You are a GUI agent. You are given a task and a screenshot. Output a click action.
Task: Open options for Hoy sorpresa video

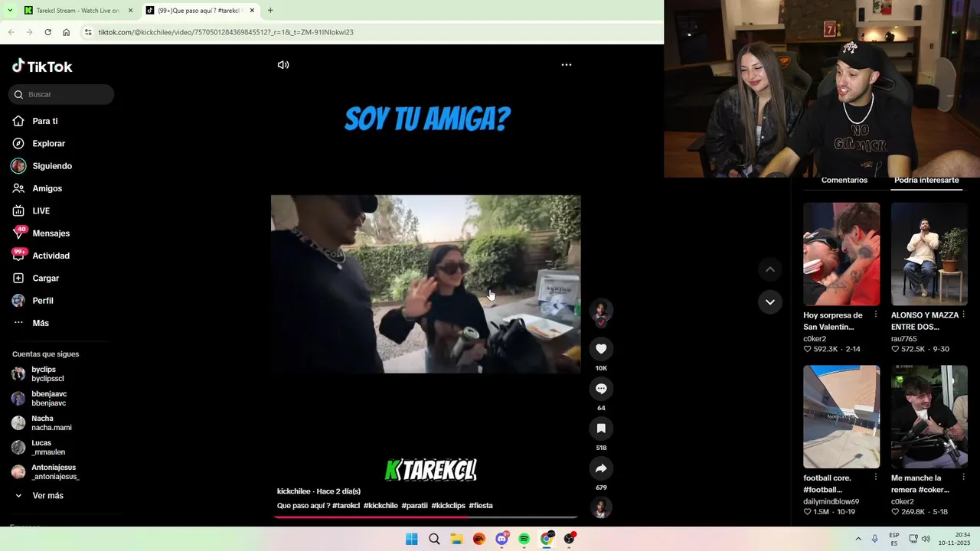(876, 315)
